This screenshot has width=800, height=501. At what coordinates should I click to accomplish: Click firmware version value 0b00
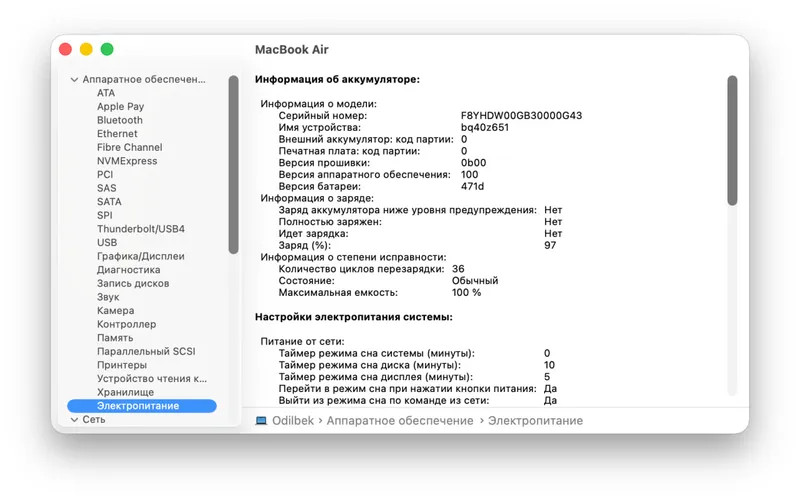[473, 163]
